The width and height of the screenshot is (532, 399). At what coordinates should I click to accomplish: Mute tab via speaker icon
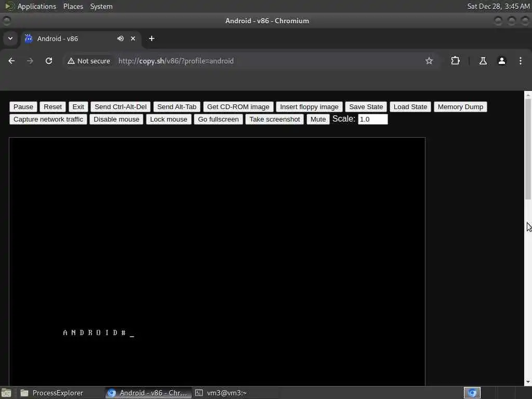tap(121, 38)
